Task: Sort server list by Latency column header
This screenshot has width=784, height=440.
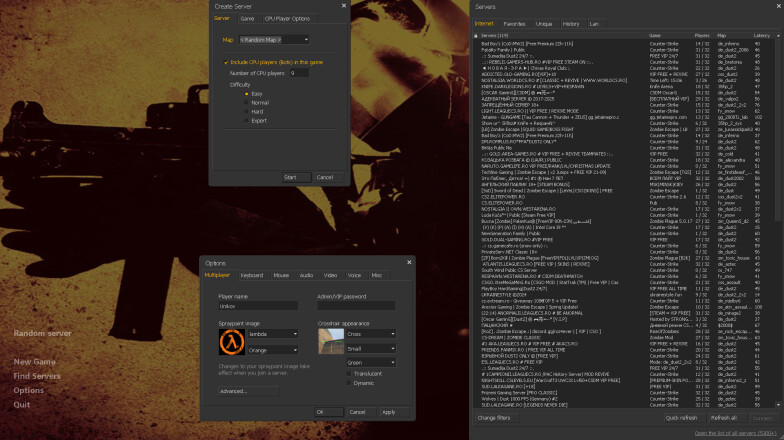Action: 763,36
